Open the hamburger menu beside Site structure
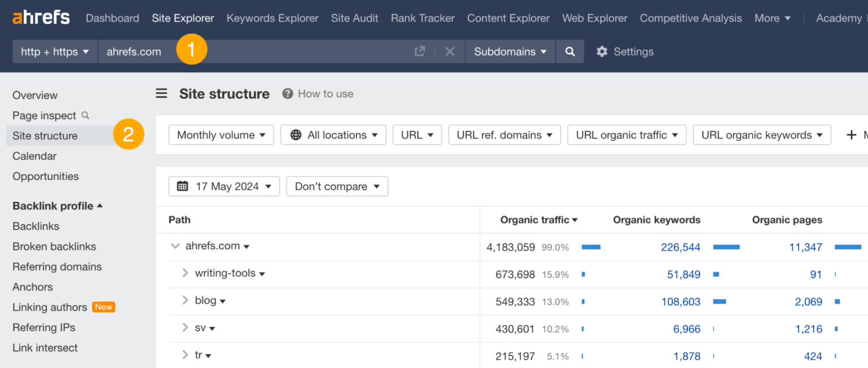868x368 pixels. (162, 94)
